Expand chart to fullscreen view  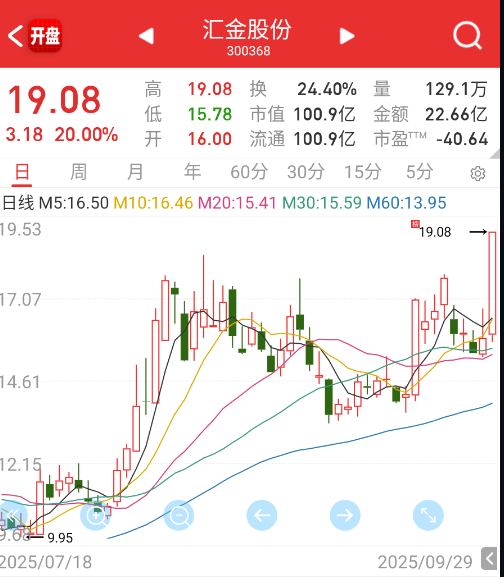tap(428, 515)
